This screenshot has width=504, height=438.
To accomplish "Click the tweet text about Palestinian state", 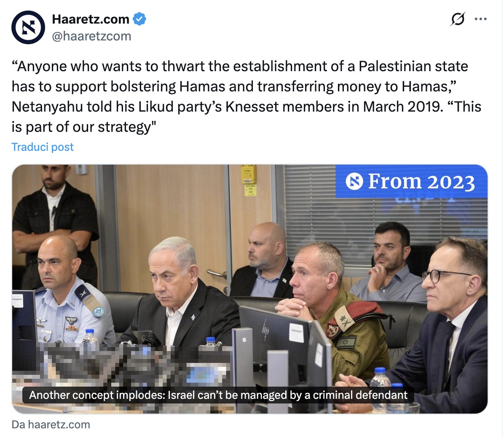I will tap(246, 96).
